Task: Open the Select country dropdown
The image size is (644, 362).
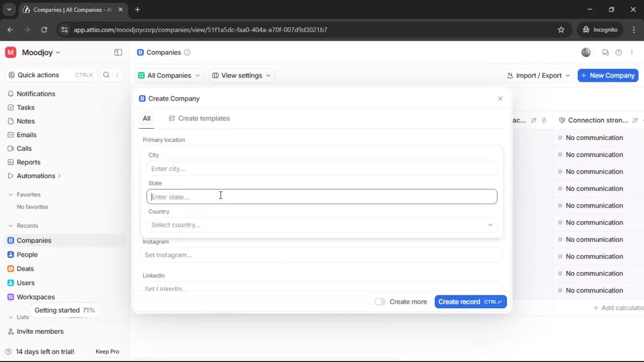Action: 321,225
